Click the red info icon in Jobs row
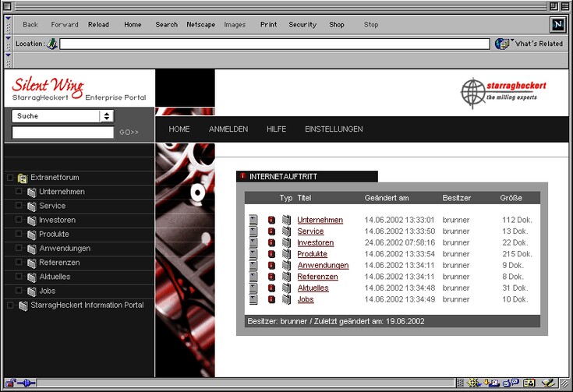 (271, 299)
